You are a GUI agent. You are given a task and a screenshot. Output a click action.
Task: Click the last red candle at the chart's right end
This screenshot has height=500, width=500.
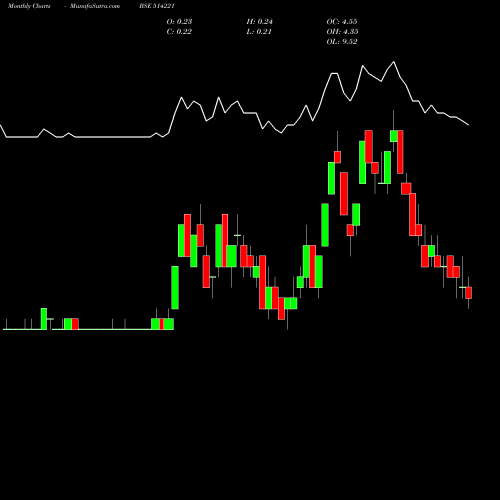tap(469, 293)
